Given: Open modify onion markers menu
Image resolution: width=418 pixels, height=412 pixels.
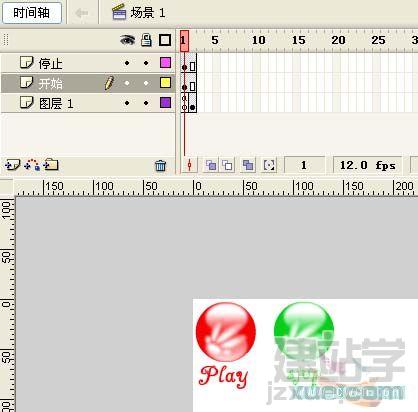Looking at the screenshot, I should point(269,165).
